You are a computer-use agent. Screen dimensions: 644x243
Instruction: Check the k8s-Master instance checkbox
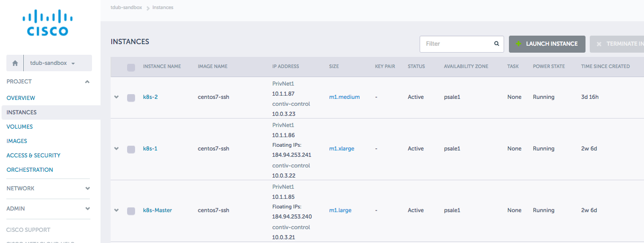pos(131,211)
